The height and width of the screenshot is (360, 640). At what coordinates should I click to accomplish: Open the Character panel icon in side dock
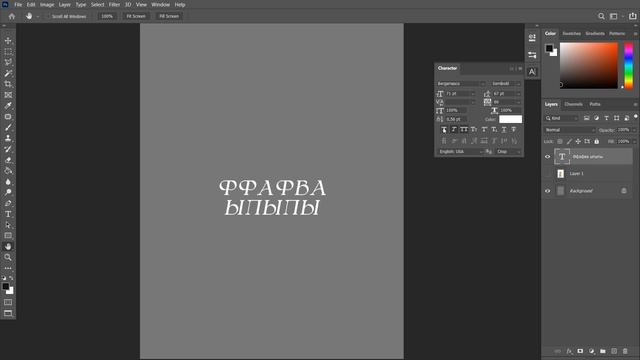[x=532, y=72]
